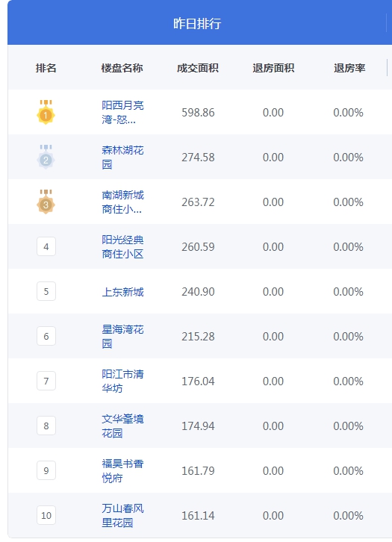The width and height of the screenshot is (392, 542).
Task: Open the 阳西月亮湾 property link
Action: [122, 112]
